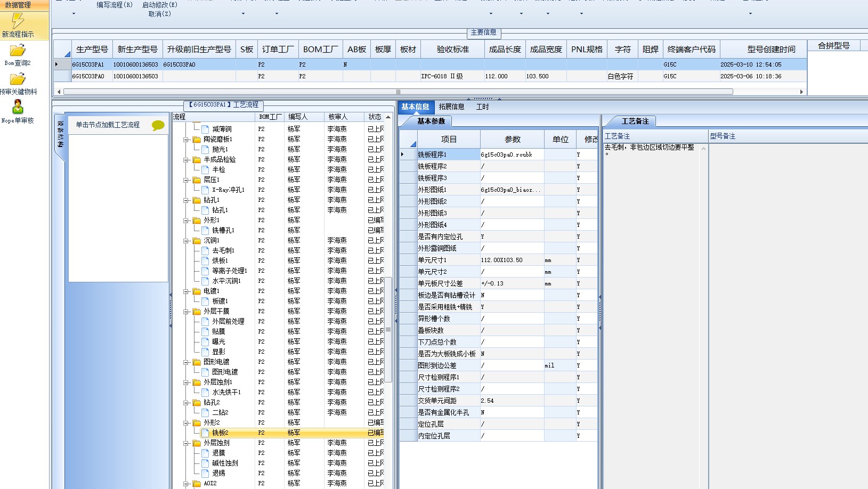Click the document icon of 等离子处理1
The image size is (868, 489).
click(205, 271)
